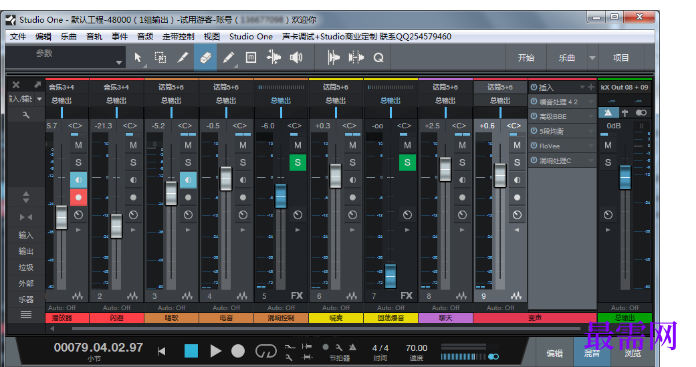Click the Q quantize icon
Screen dimensions: 696x367
click(x=378, y=58)
